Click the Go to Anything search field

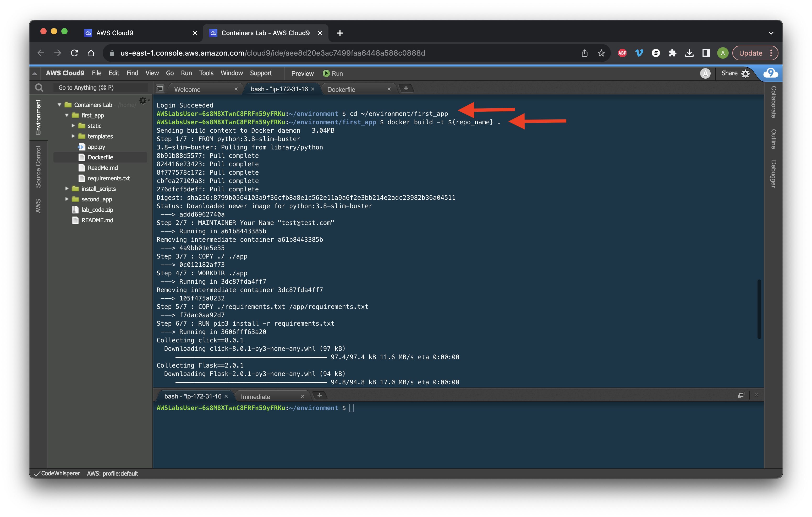click(x=100, y=87)
